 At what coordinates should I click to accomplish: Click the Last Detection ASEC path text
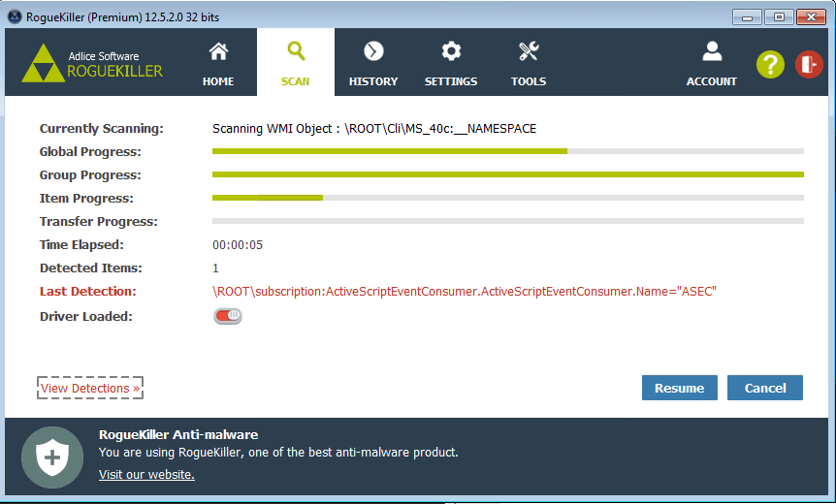tap(464, 292)
